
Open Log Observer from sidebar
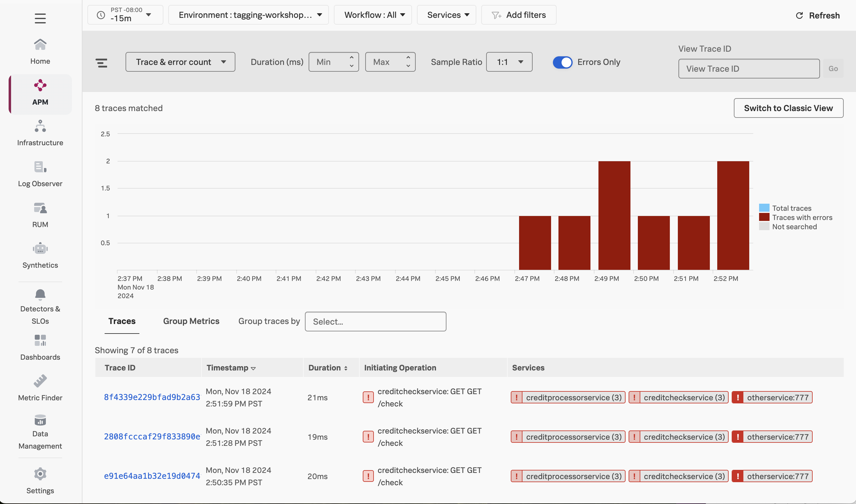point(40,174)
